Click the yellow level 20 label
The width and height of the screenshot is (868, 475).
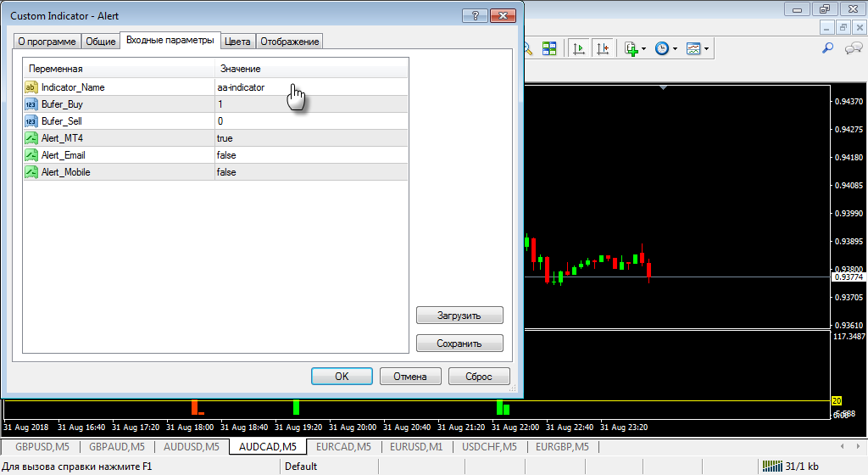click(837, 401)
